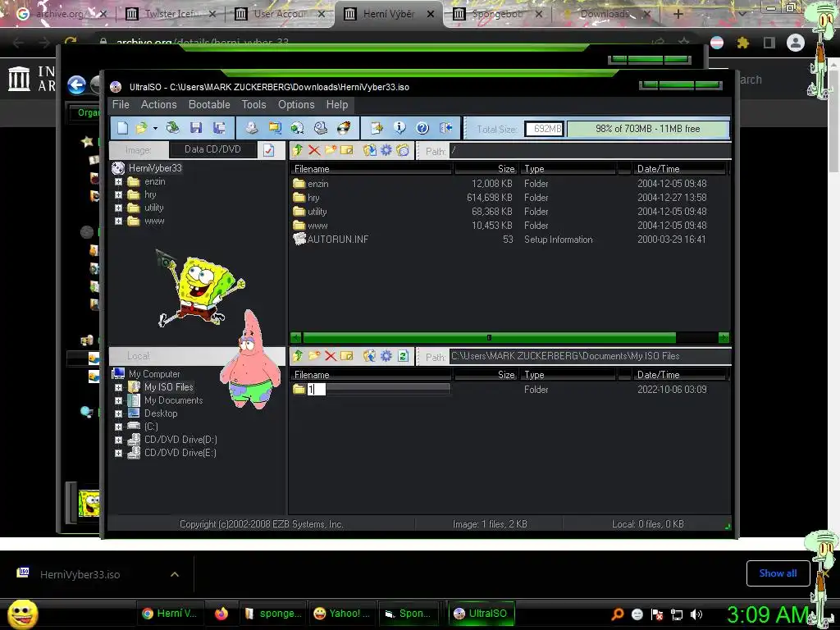
Task: Open image info via the blue 'i' icon
Action: click(x=399, y=127)
